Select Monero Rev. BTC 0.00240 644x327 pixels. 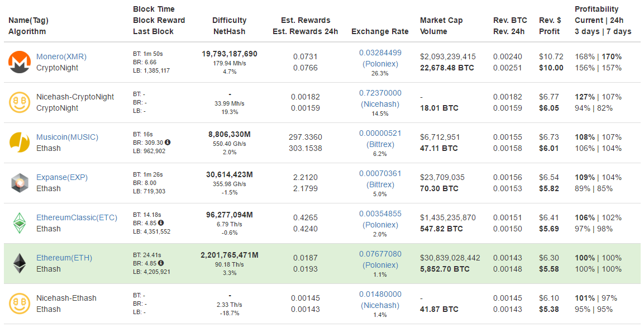click(508, 56)
